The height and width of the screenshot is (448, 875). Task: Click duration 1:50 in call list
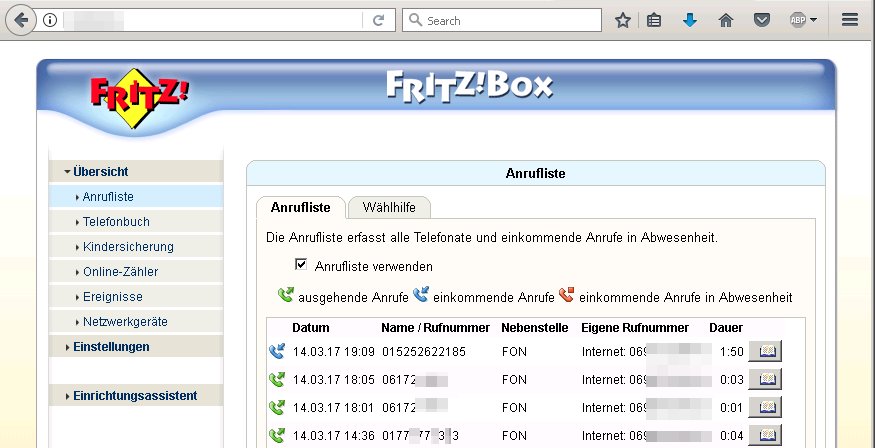click(x=732, y=352)
